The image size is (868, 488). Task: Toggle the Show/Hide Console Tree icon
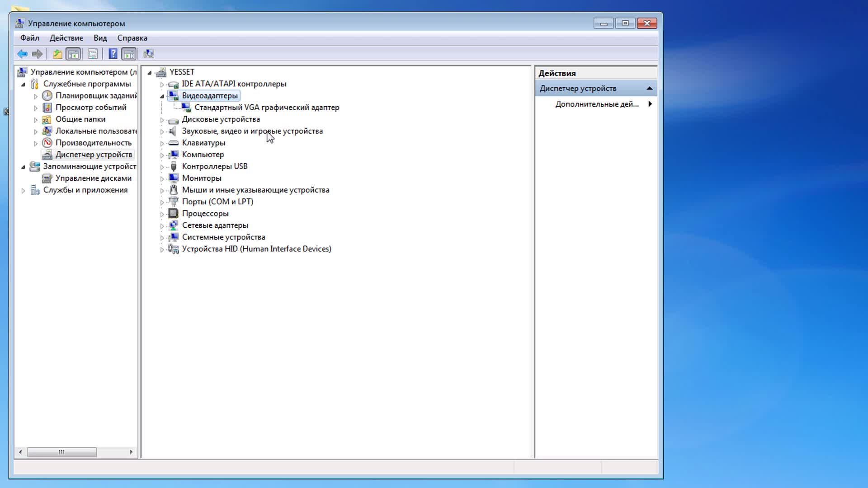coord(73,54)
